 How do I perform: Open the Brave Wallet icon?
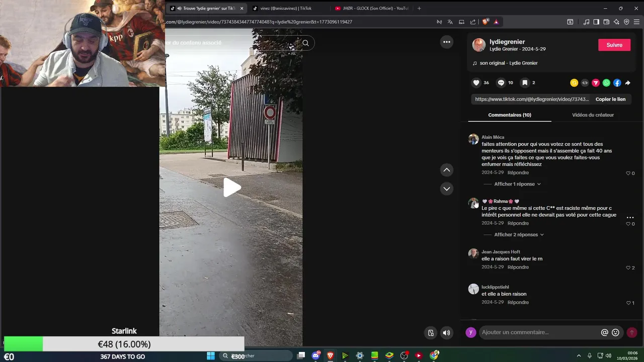click(606, 22)
